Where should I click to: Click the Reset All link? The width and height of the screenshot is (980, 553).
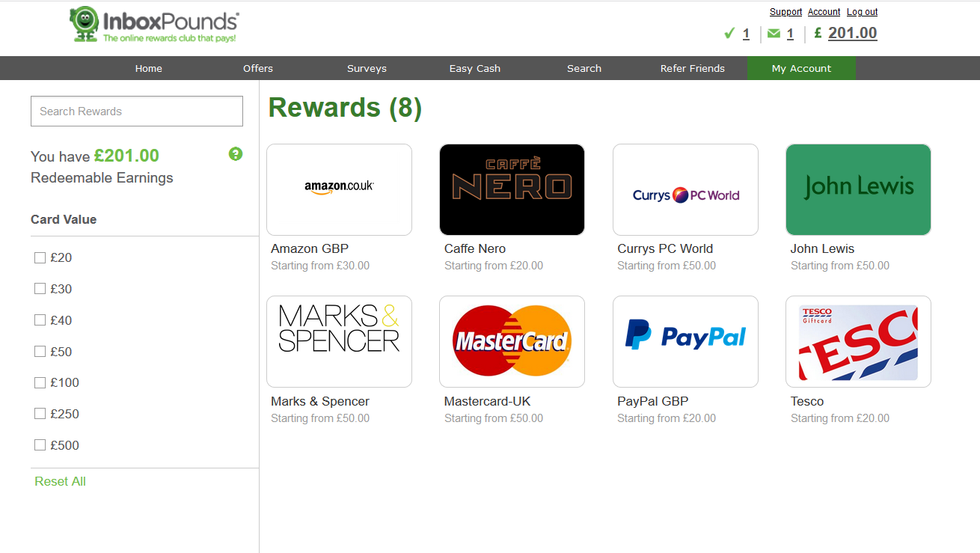(x=60, y=481)
